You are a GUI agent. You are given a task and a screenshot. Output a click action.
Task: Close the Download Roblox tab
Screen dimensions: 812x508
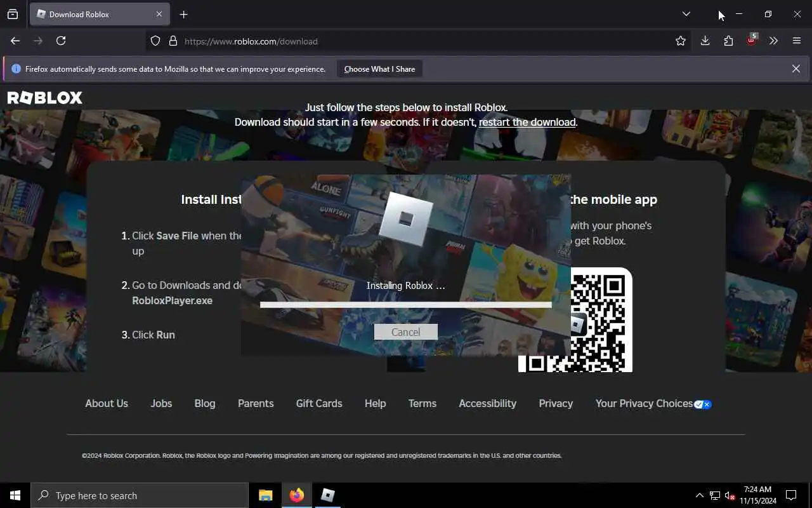159,14
